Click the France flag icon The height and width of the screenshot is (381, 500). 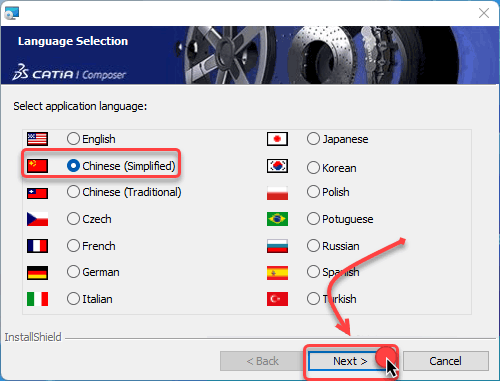point(37,246)
